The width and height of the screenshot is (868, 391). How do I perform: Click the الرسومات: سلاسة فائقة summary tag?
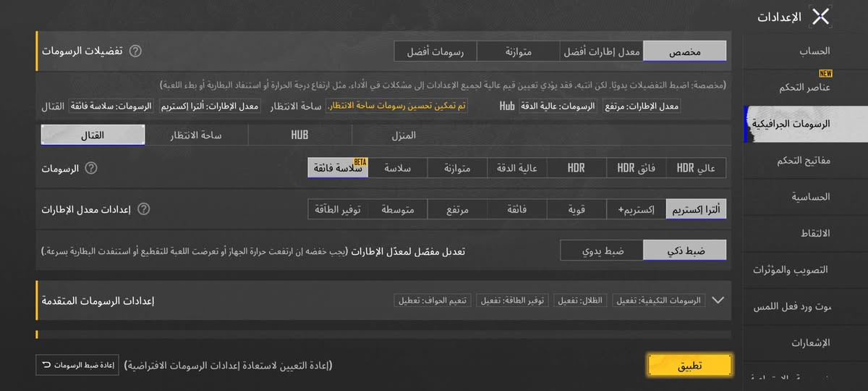coord(111,106)
